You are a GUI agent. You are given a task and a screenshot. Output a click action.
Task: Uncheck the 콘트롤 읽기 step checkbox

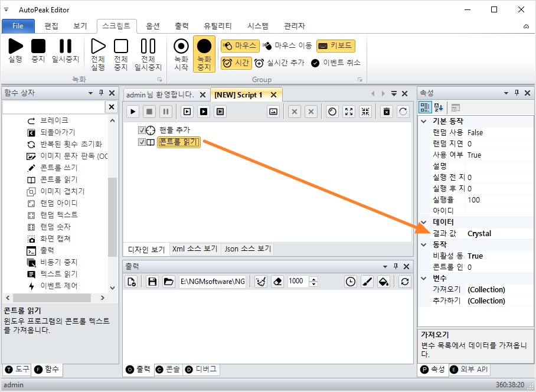pos(142,142)
